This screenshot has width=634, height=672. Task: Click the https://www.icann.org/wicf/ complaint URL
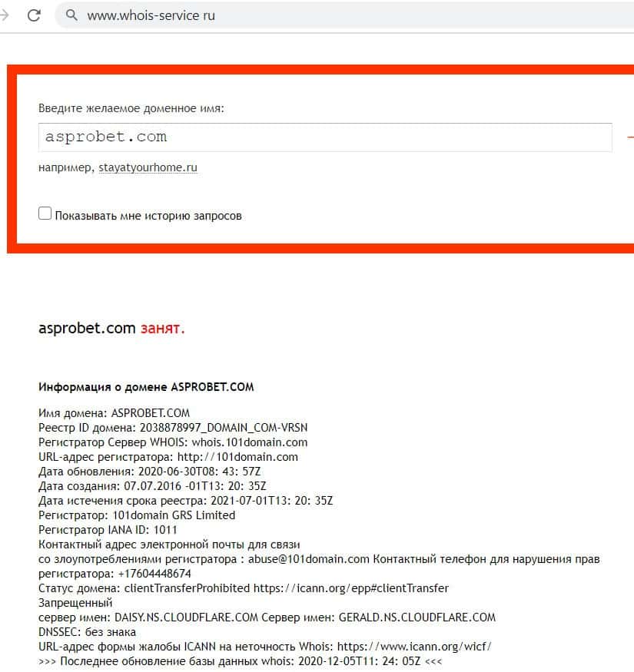(x=414, y=647)
